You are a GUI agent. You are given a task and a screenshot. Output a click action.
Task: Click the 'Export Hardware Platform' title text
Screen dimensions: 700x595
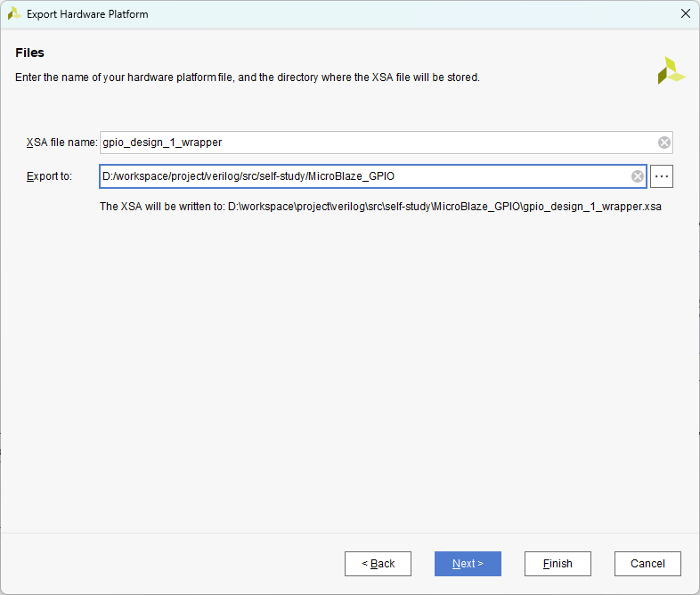87,14
